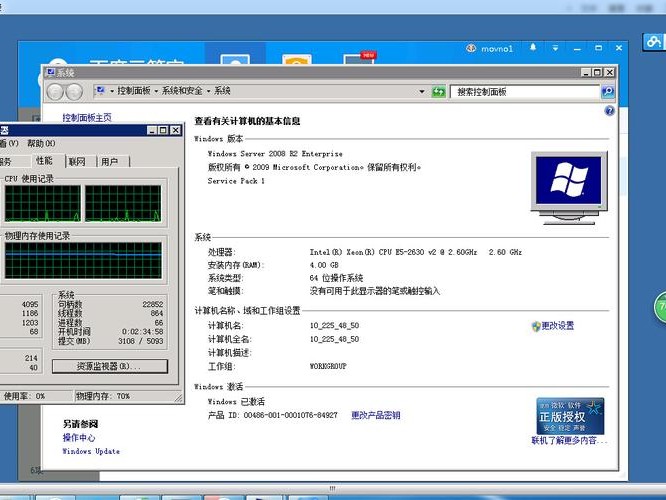Click the Windows logo monitor image
This screenshot has width=666, height=500.
click(x=569, y=187)
